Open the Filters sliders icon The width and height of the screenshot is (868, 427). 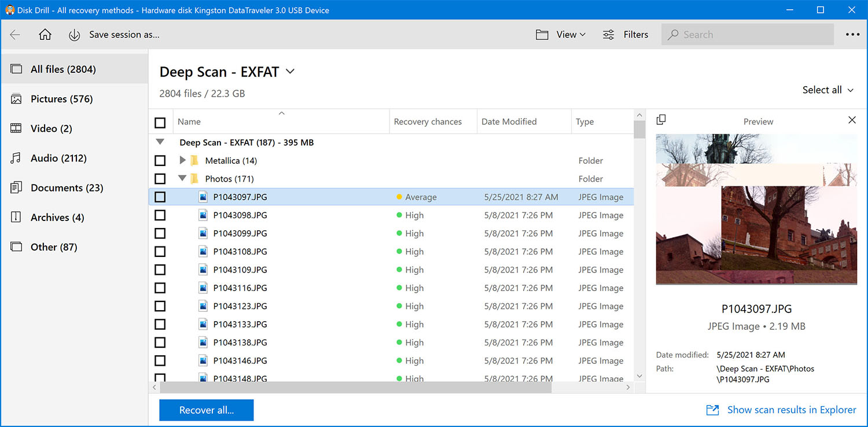608,35
